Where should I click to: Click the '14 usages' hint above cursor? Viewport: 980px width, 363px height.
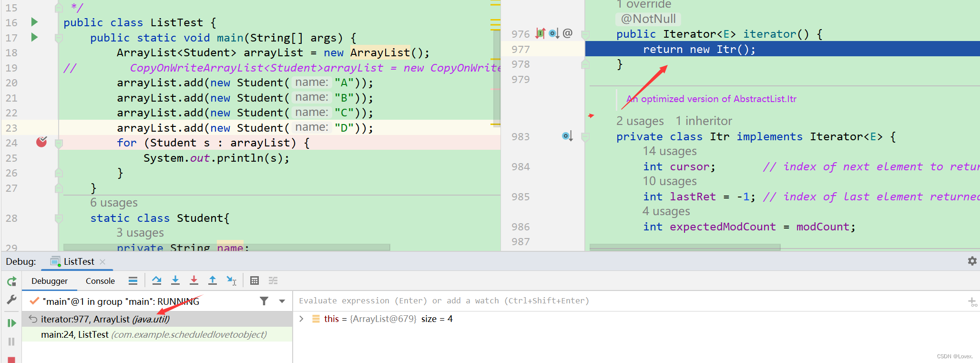coord(670,151)
